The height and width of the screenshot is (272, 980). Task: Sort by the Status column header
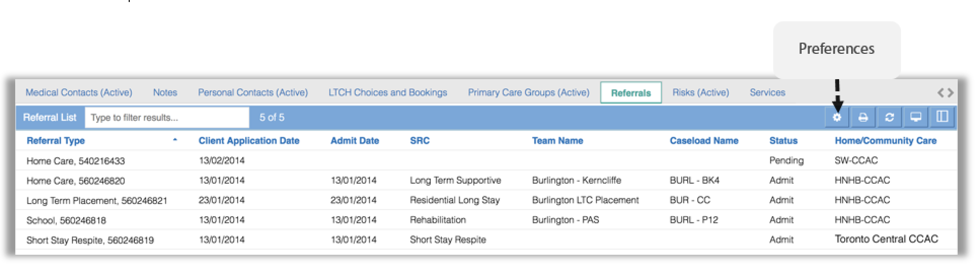(783, 141)
